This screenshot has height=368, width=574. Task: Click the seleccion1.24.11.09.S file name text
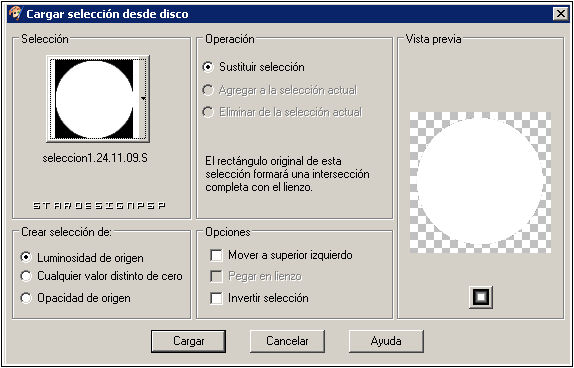pos(95,158)
